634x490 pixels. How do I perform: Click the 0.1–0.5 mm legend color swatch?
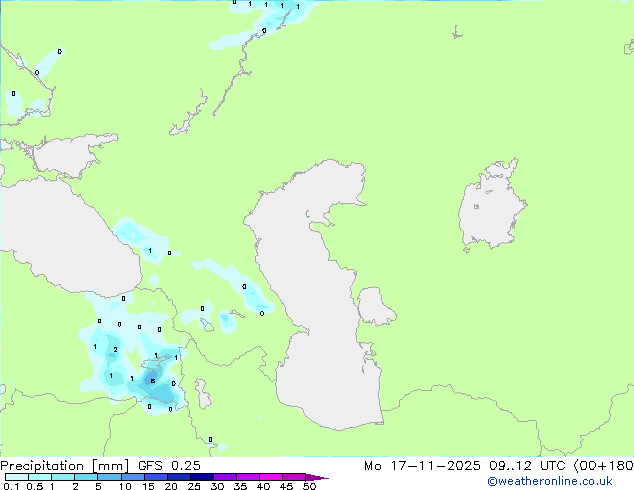tap(17, 477)
